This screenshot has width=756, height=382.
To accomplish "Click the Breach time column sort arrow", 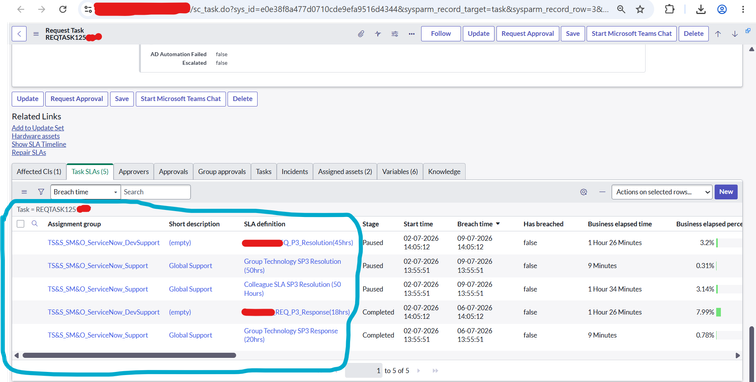I will pos(498,224).
